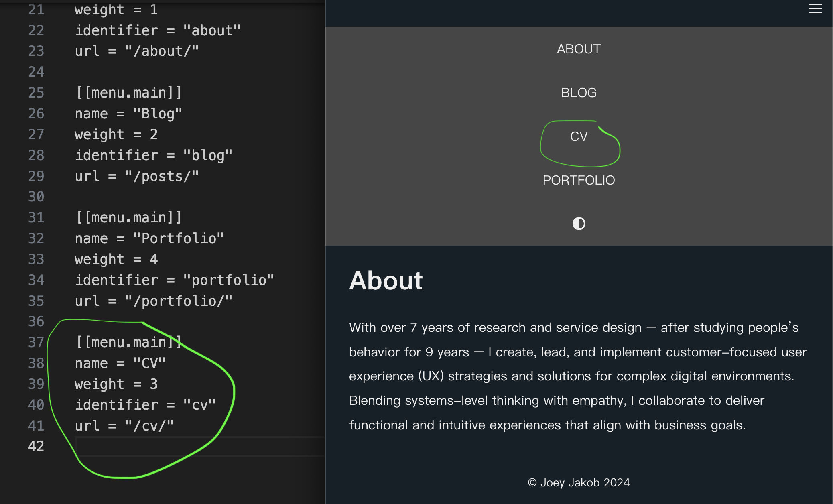Screen dimensions: 833x504
Task: Click the weight = 3 code line
Action: pyautogui.click(x=116, y=384)
